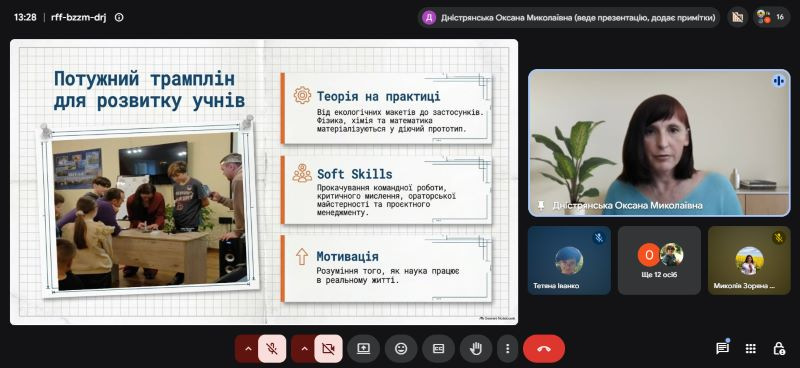The image size is (800, 368).
Task: Click the purple Д avatar in presenter chip
Action: [430, 18]
